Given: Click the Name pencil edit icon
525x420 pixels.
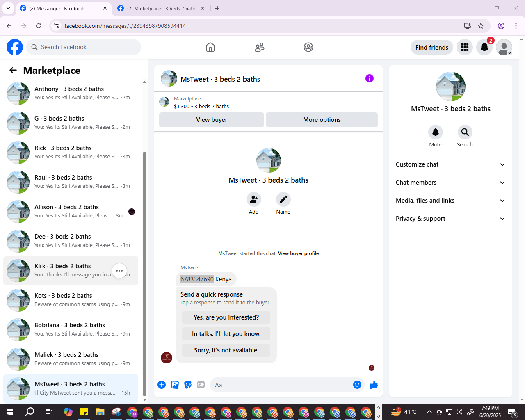Looking at the screenshot, I should click(283, 199).
